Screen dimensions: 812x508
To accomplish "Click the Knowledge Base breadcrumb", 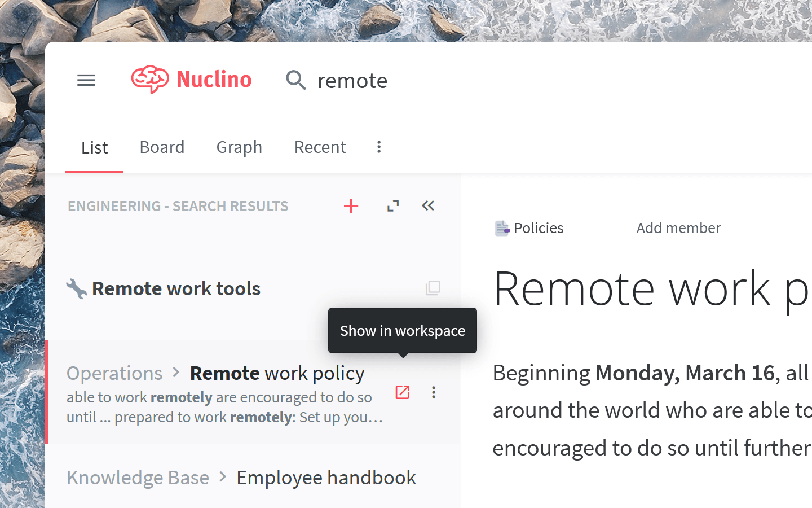I will coord(138,478).
